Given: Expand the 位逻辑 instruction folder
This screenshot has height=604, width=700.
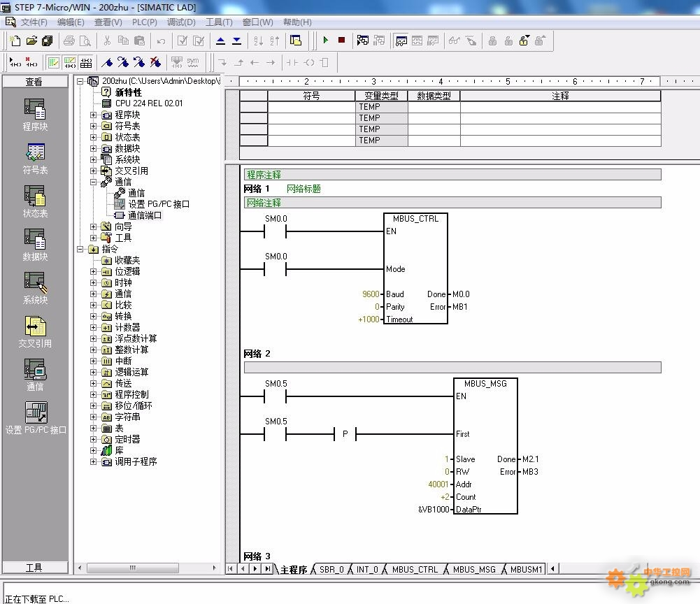Looking at the screenshot, I should (93, 271).
